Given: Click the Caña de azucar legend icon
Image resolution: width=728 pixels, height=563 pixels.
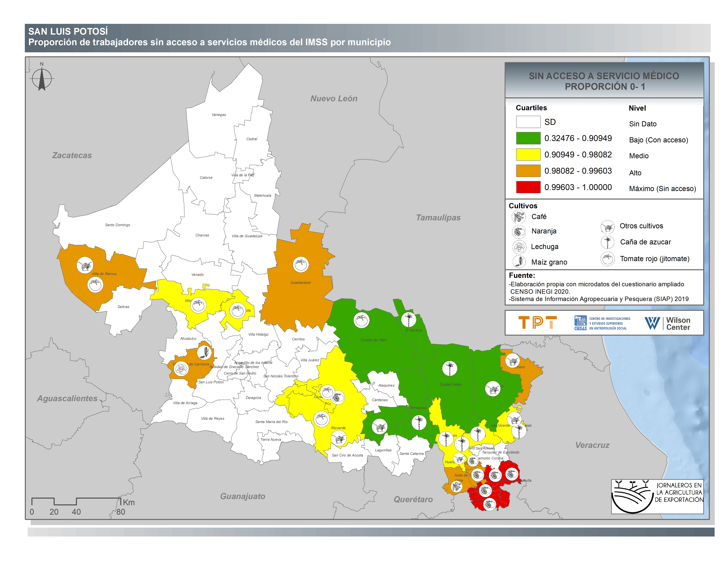Looking at the screenshot, I should tap(607, 242).
